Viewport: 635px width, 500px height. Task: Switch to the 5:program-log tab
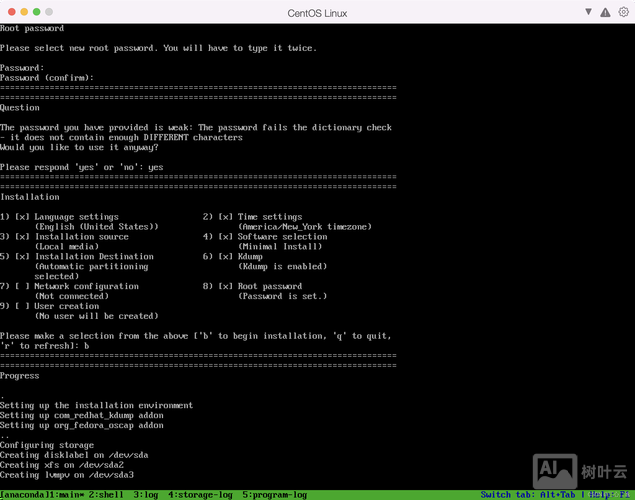point(275,495)
